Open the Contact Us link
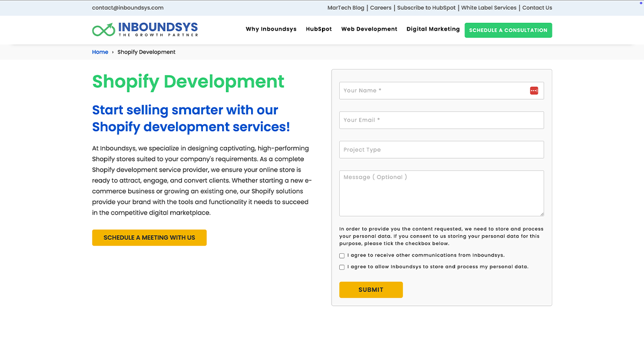Screen dimensions: 644x338 (x=537, y=8)
